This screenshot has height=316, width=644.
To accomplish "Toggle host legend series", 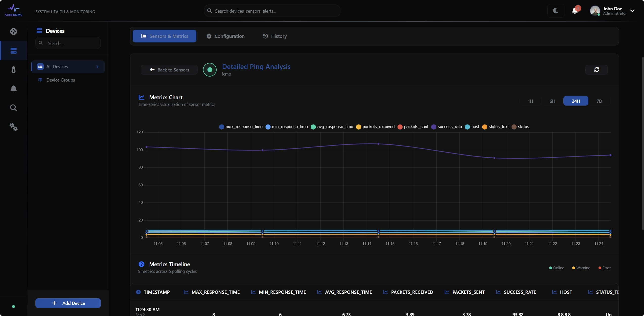I will pos(472,127).
